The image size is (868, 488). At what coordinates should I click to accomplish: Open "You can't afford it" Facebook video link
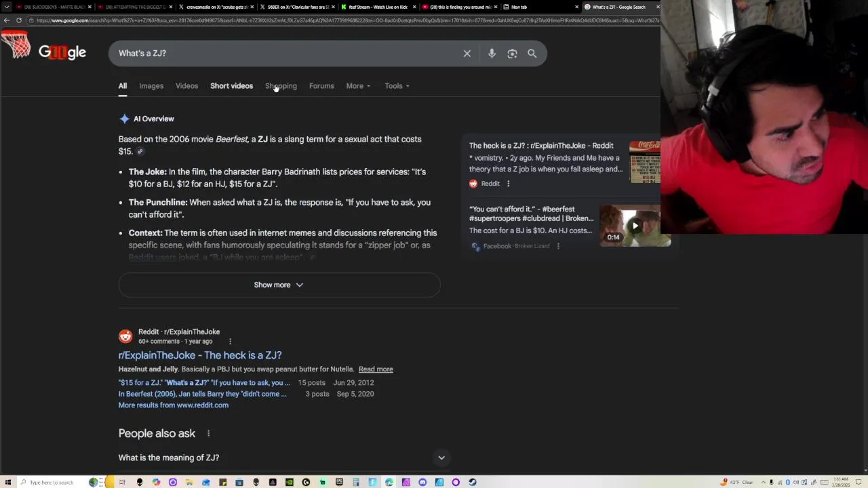click(x=531, y=214)
